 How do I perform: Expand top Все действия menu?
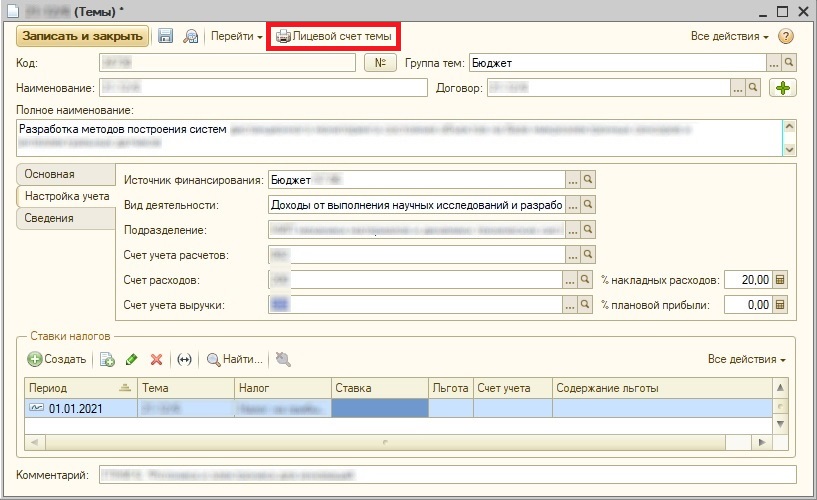(730, 36)
